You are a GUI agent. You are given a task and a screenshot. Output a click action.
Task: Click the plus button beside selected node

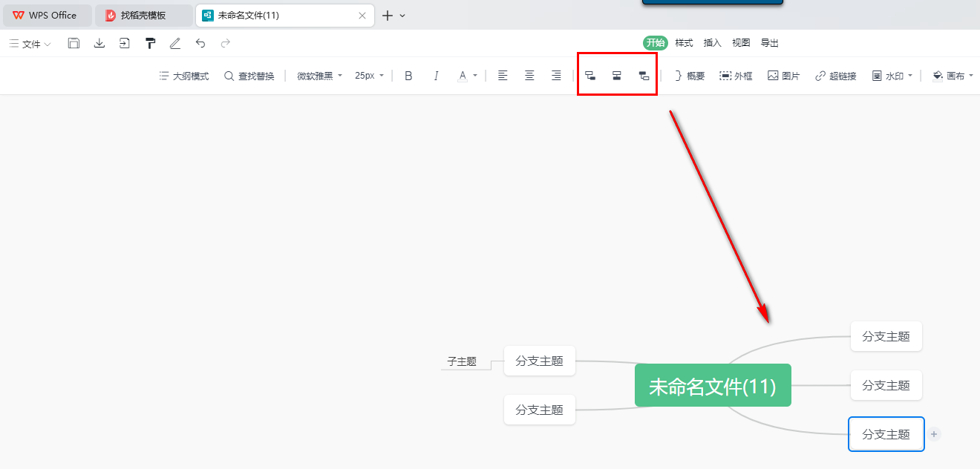coord(934,434)
